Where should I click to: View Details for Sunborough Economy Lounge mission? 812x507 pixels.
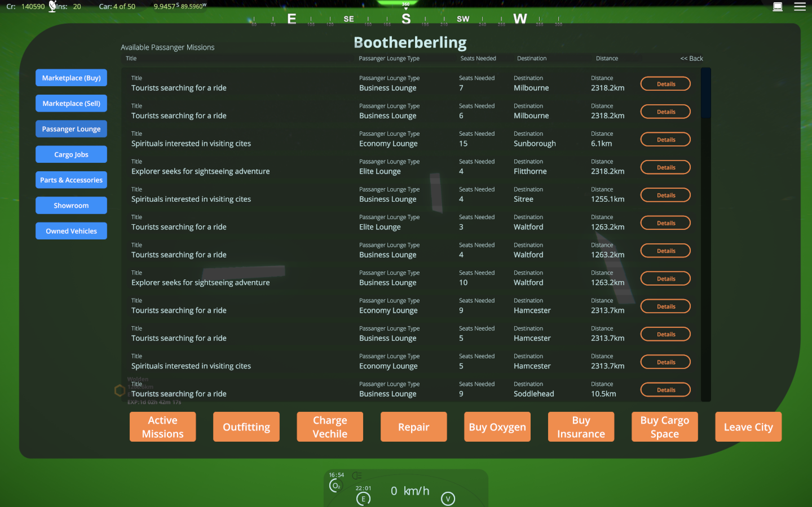tap(665, 139)
